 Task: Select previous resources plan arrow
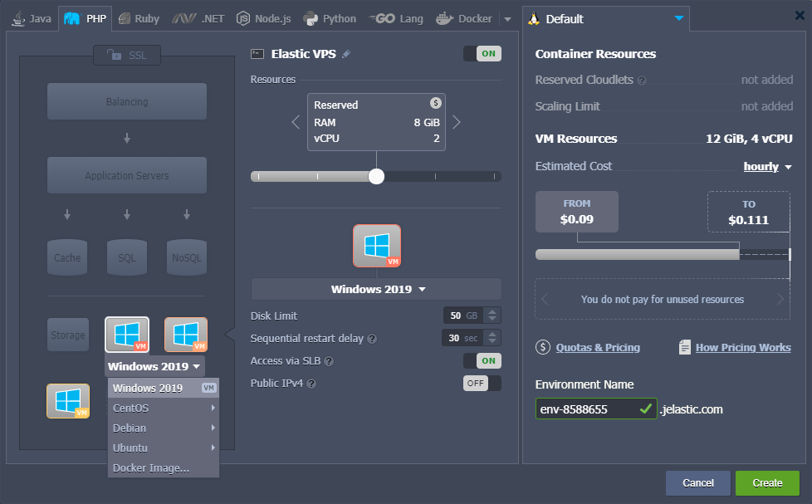click(x=296, y=122)
